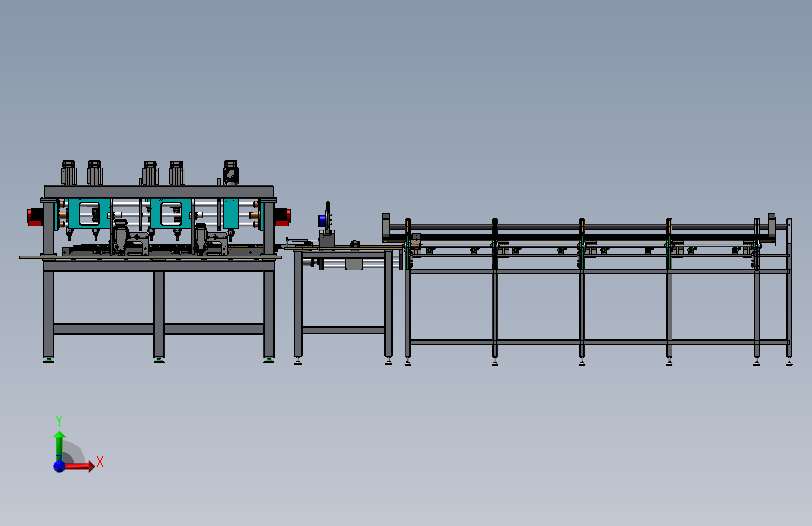Select the red end cap on machine's right side
The image size is (812, 526).
tap(283, 216)
